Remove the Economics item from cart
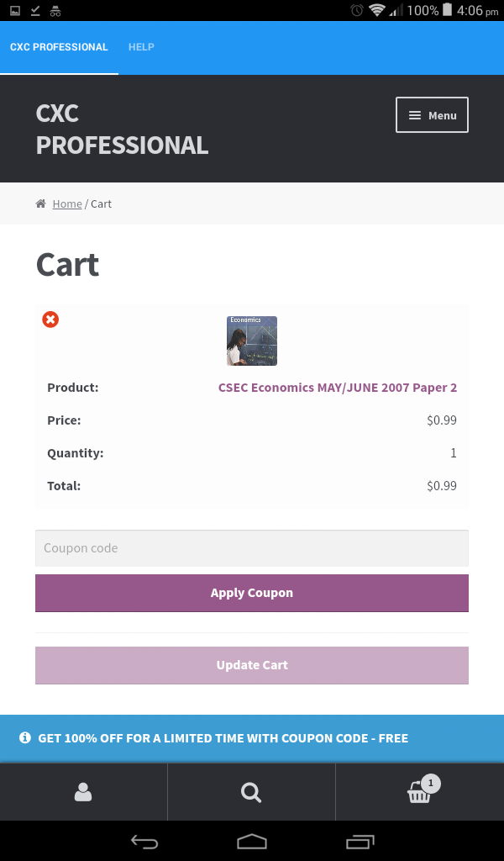Viewport: 504px width, 861px height. 50,320
